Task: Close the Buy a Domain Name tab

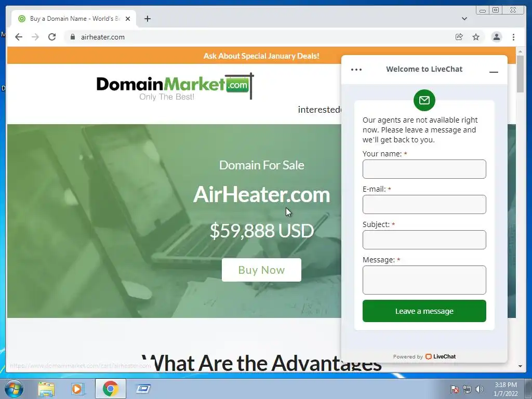Action: tap(128, 19)
